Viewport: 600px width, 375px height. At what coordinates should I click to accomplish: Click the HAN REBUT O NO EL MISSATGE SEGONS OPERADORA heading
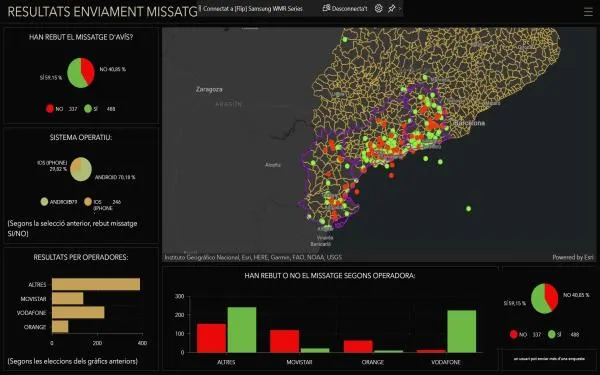pyautogui.click(x=330, y=276)
